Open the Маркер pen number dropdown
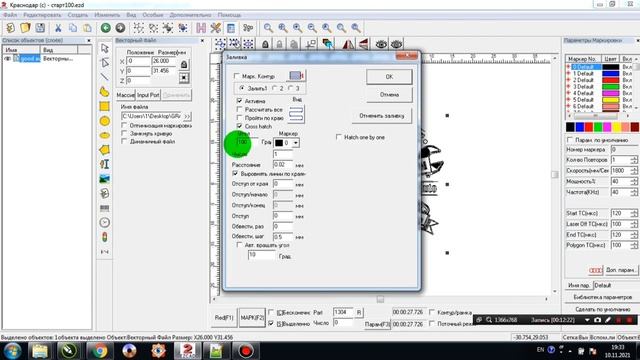The width and height of the screenshot is (640, 360). tap(296, 143)
